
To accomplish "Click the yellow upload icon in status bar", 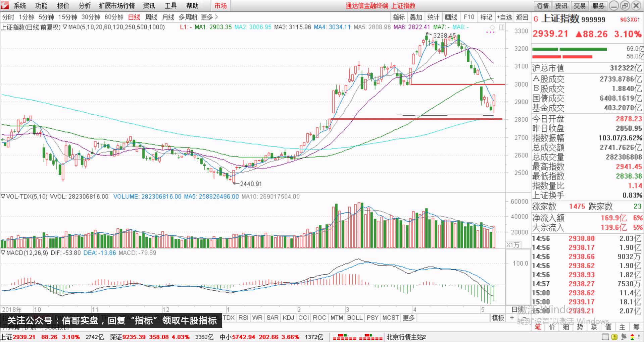I will pos(614,337).
